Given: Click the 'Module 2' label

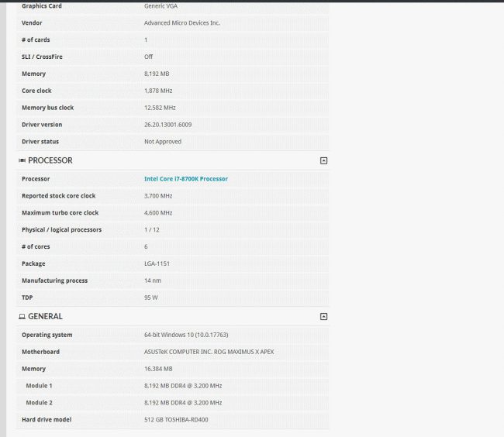Looking at the screenshot, I should click(x=39, y=403).
